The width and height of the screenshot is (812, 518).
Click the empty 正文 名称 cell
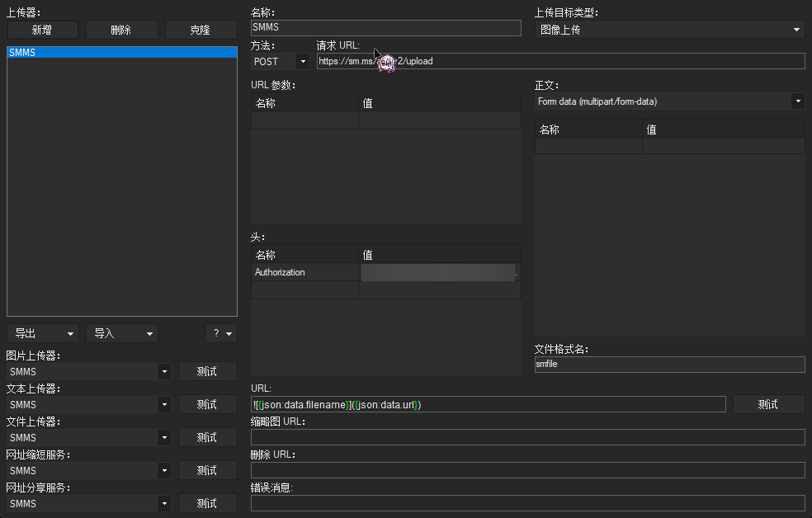588,146
